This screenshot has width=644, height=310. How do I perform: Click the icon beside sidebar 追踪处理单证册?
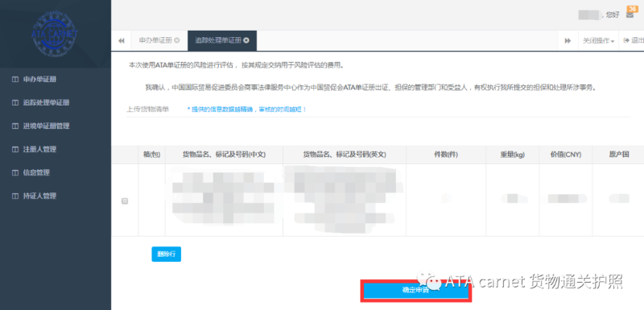[x=15, y=102]
